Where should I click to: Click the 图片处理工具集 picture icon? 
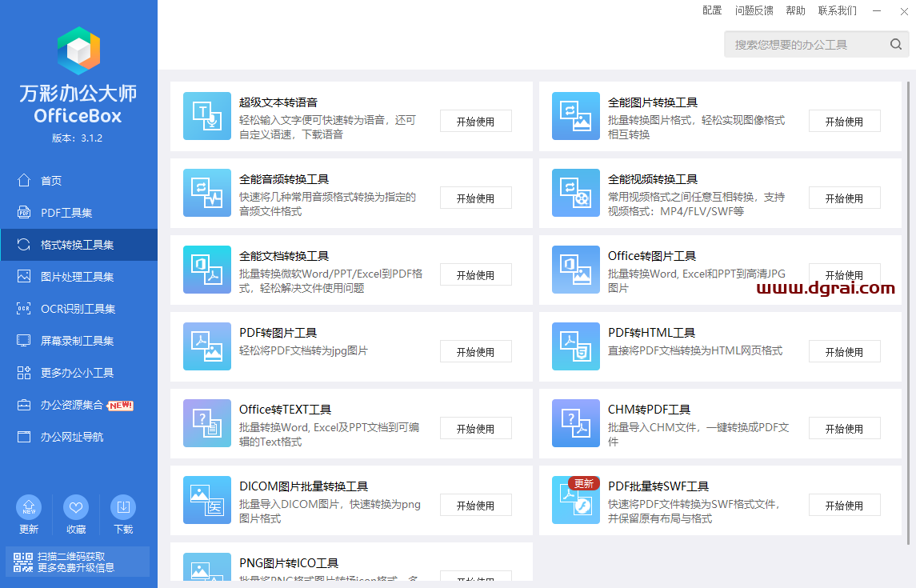point(24,276)
